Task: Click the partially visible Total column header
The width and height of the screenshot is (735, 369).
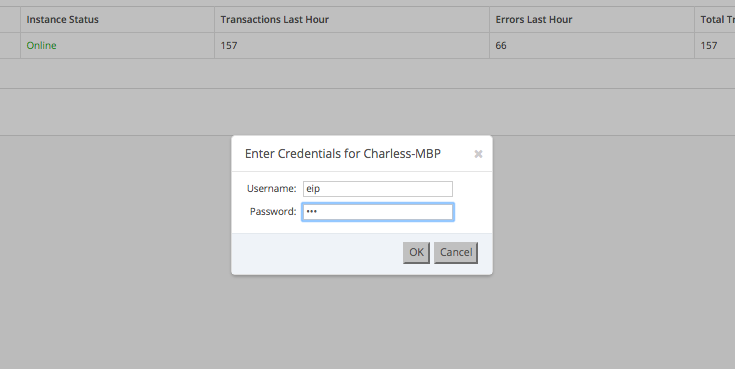Action: [717, 20]
